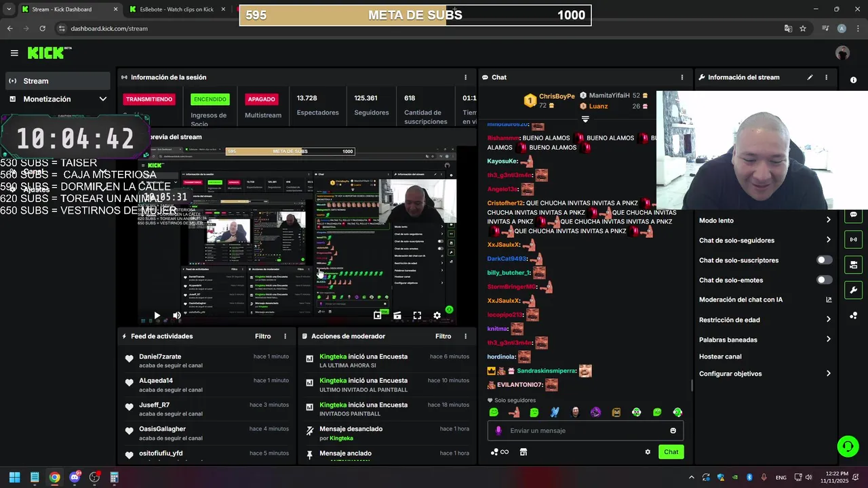The height and width of the screenshot is (488, 868).
Task: Open Acciones de moderador three-dot menu
Action: pyautogui.click(x=465, y=336)
